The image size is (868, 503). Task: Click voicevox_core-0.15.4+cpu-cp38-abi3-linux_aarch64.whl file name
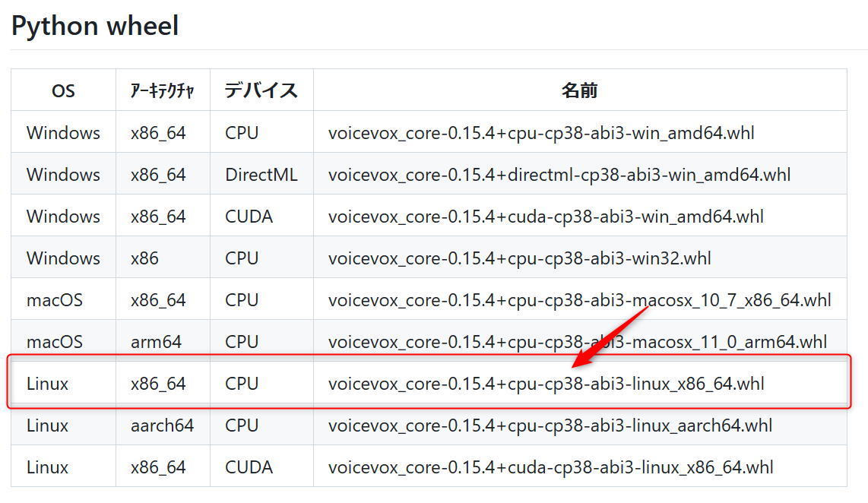pos(550,425)
